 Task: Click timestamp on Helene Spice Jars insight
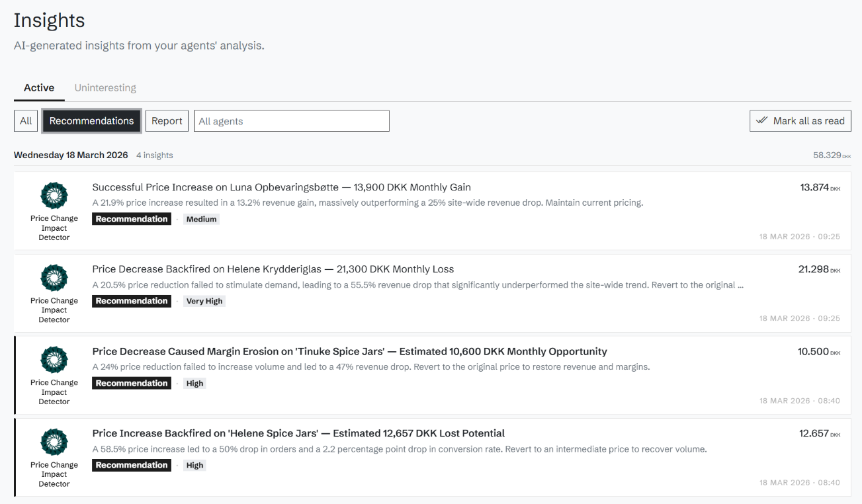pyautogui.click(x=800, y=482)
